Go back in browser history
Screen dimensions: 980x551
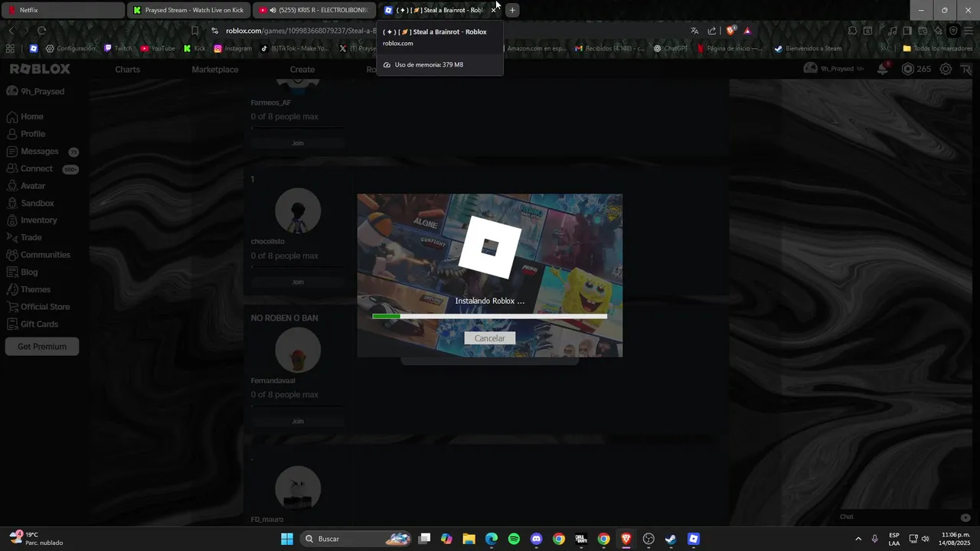(x=11, y=31)
